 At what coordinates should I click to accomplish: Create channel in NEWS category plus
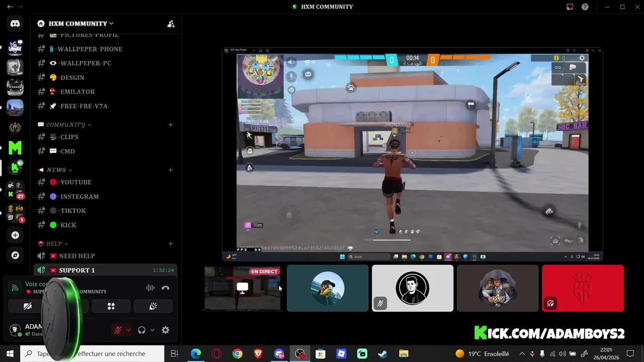(171, 170)
